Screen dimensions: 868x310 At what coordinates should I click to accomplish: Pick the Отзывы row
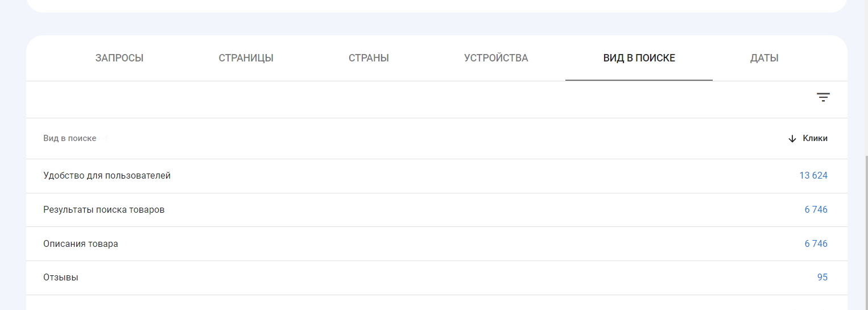click(436, 278)
